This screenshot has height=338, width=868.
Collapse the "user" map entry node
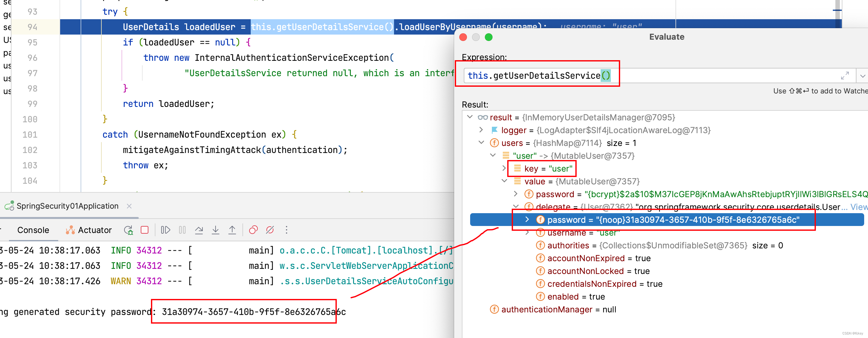pyautogui.click(x=493, y=156)
